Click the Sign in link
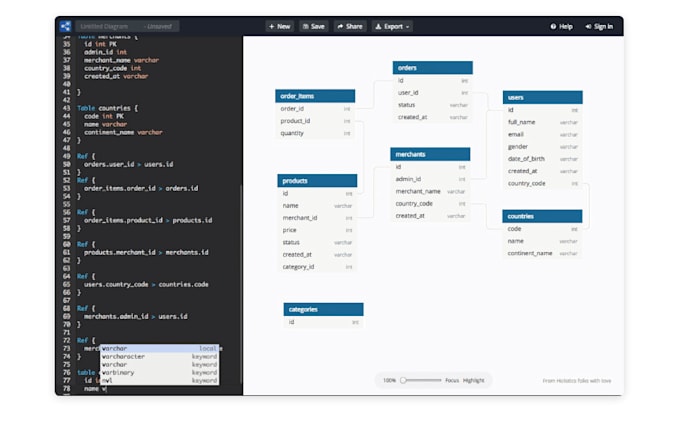Image resolution: width=680 pixels, height=422 pixels. coord(599,26)
